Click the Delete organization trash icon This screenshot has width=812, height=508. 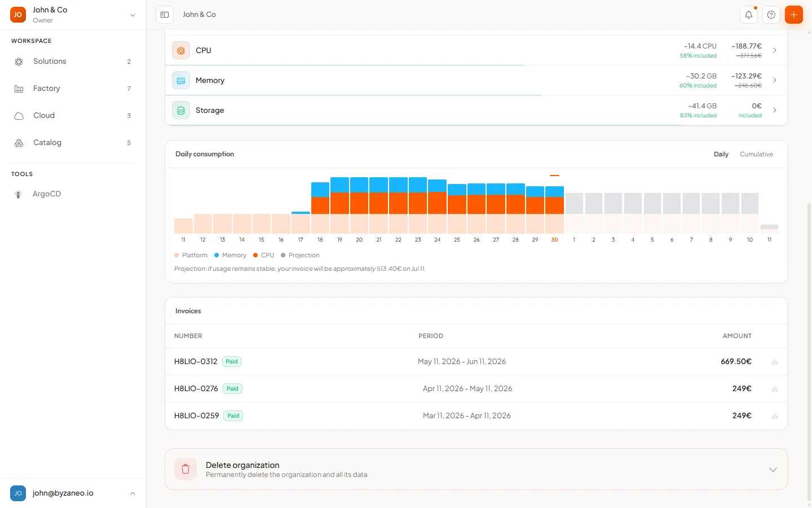[x=186, y=469]
